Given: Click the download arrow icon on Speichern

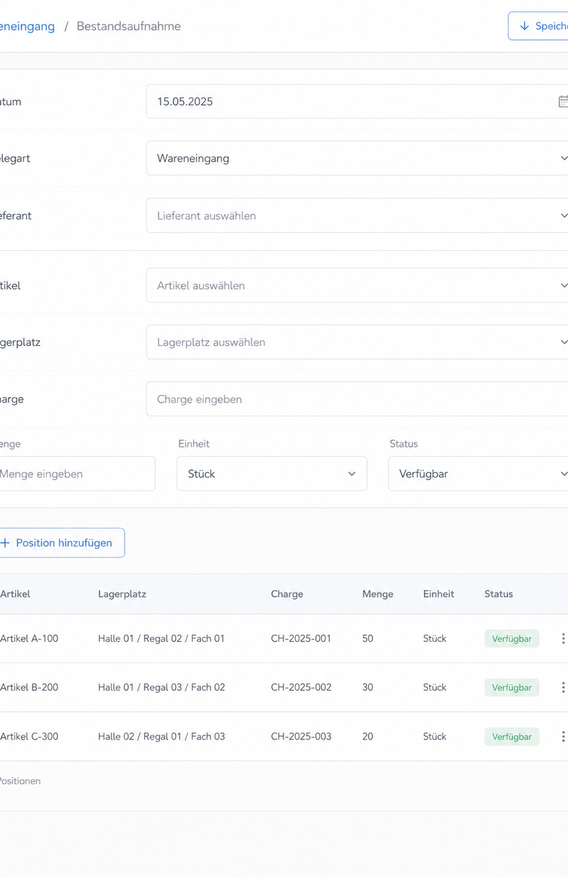Looking at the screenshot, I should tap(524, 26).
